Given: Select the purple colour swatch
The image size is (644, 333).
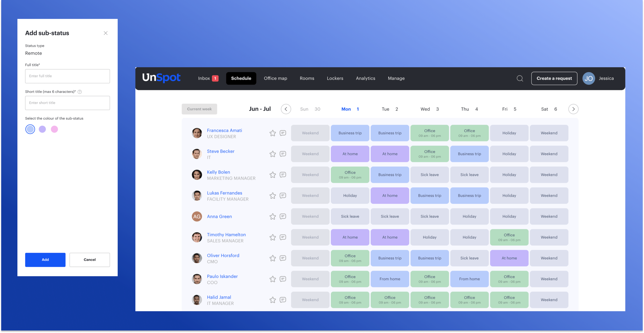Looking at the screenshot, I should (x=42, y=129).
